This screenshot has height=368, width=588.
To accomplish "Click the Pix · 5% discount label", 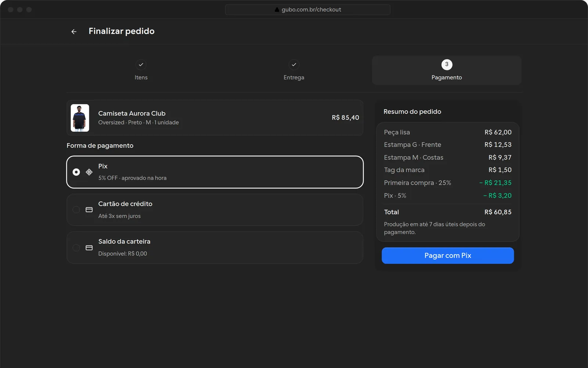I will 395,196.
